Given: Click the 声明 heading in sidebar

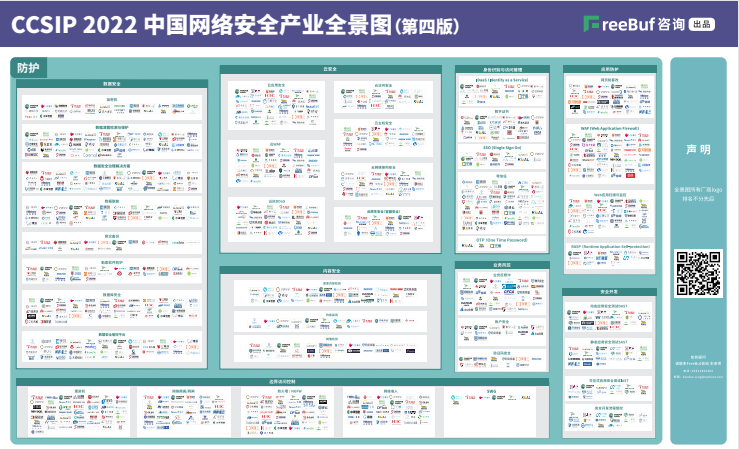Looking at the screenshot, I should tap(698, 149).
